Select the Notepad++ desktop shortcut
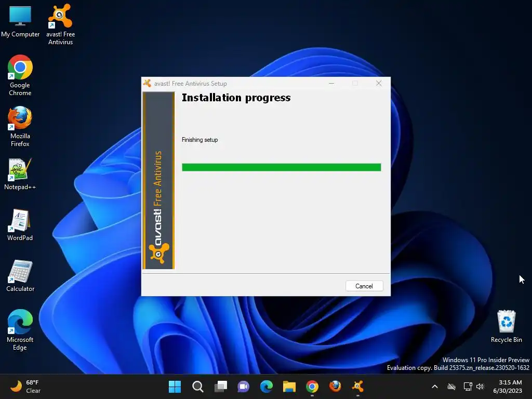 pos(20,174)
